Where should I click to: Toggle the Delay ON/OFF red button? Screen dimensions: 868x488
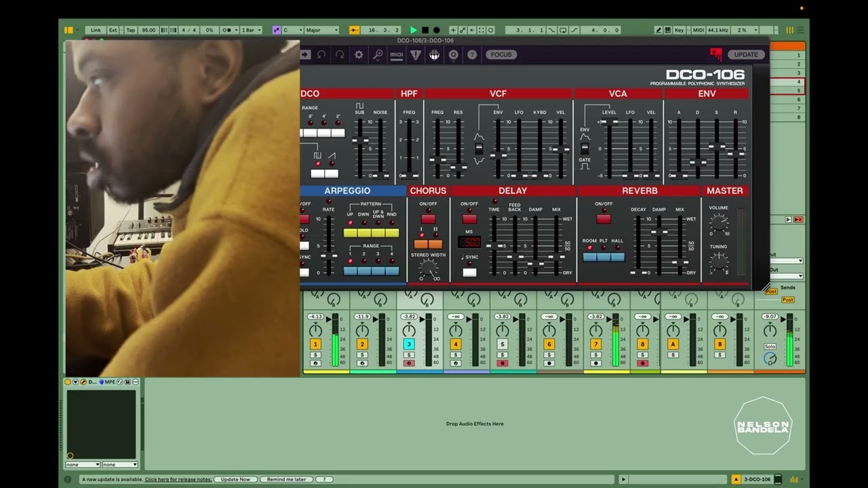469,218
